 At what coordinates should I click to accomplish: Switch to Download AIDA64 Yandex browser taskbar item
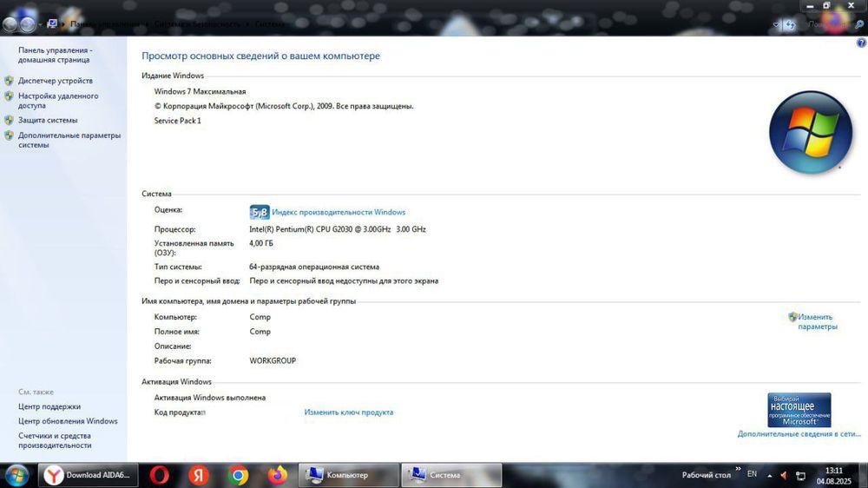click(x=88, y=475)
